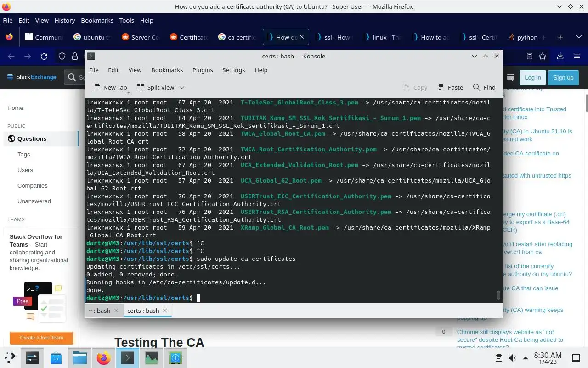Click the Firefox page vertical scrollbar
The image size is (588, 368).
(586, 102)
